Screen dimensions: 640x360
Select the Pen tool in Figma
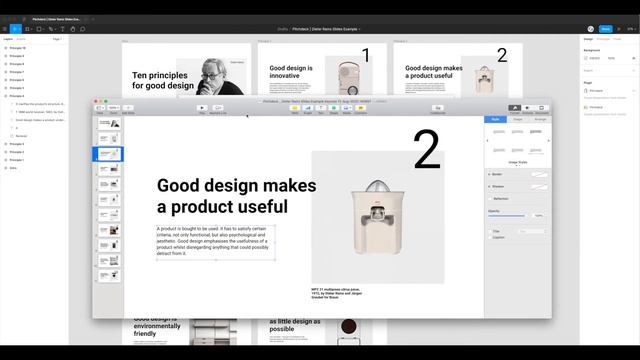51,29
